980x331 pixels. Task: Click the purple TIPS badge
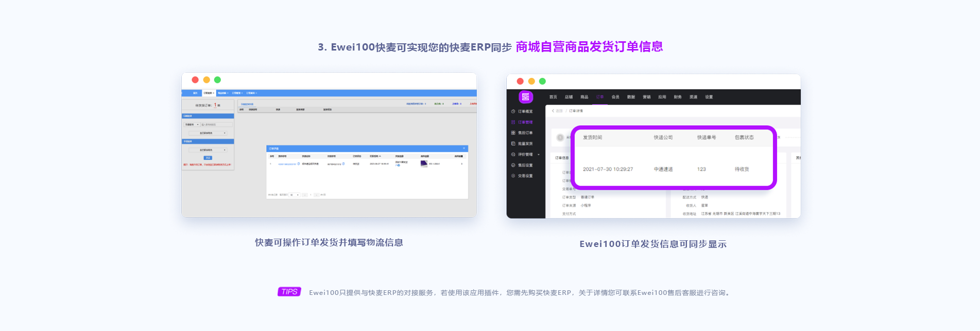point(289,292)
